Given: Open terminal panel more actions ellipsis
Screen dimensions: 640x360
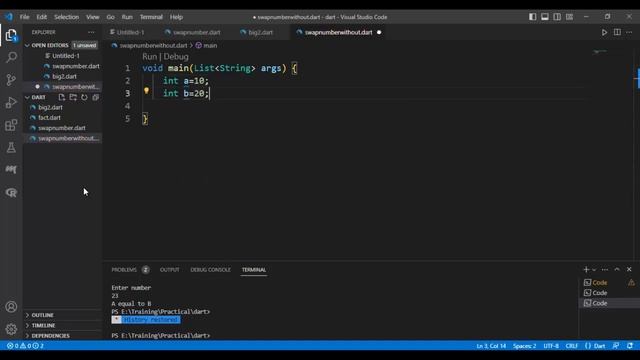Looking at the screenshot, I should click(x=605, y=269).
